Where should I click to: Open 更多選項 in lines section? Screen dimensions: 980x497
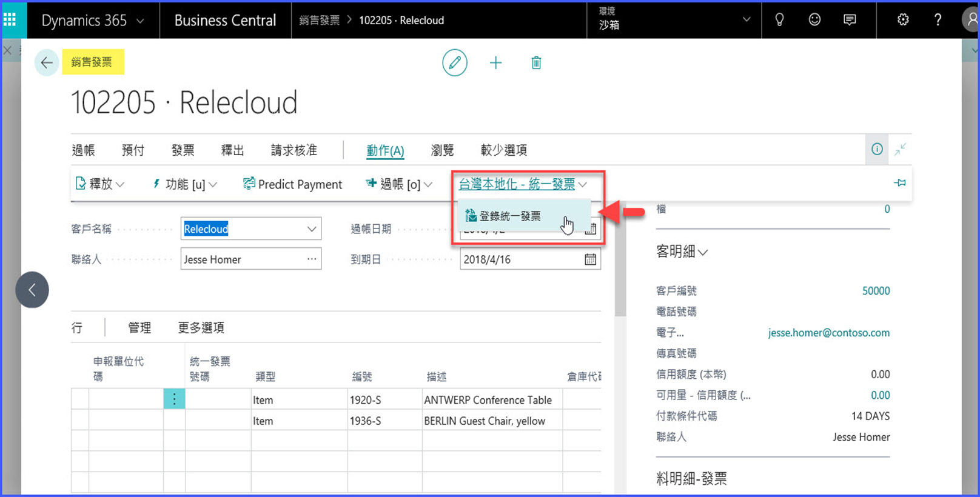click(x=201, y=328)
